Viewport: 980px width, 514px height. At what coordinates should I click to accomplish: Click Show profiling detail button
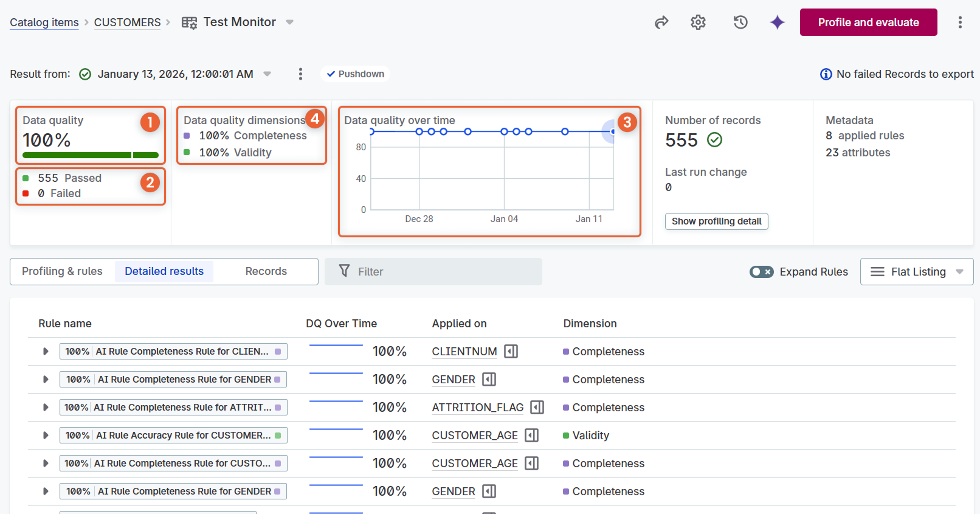pyautogui.click(x=716, y=221)
